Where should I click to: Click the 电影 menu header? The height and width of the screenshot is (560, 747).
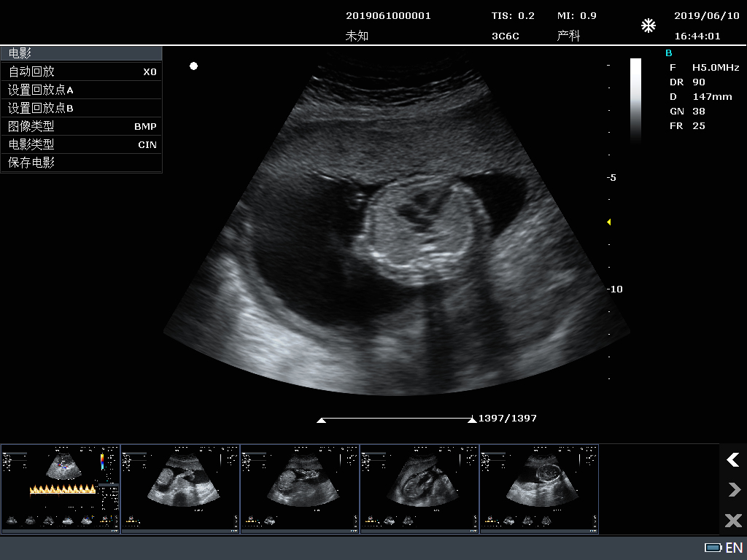coord(81,53)
